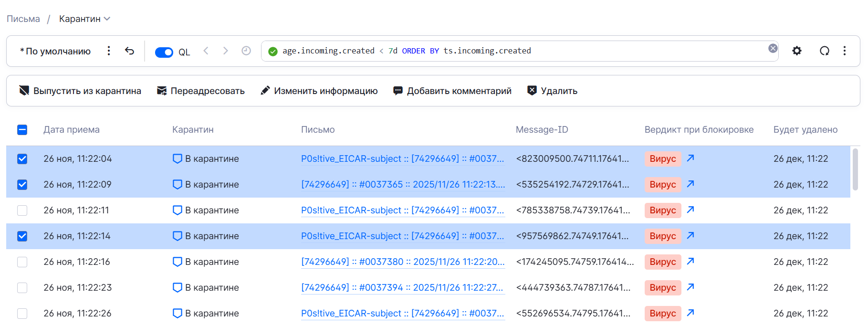Click the select-all header checkbox
The image size is (868, 326).
point(22,130)
